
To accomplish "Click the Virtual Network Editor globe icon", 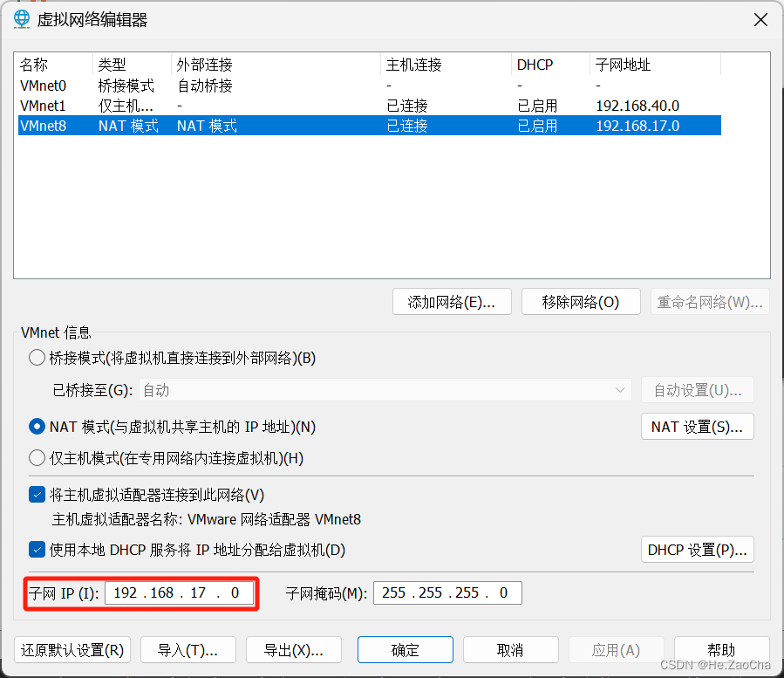I will coord(22,19).
